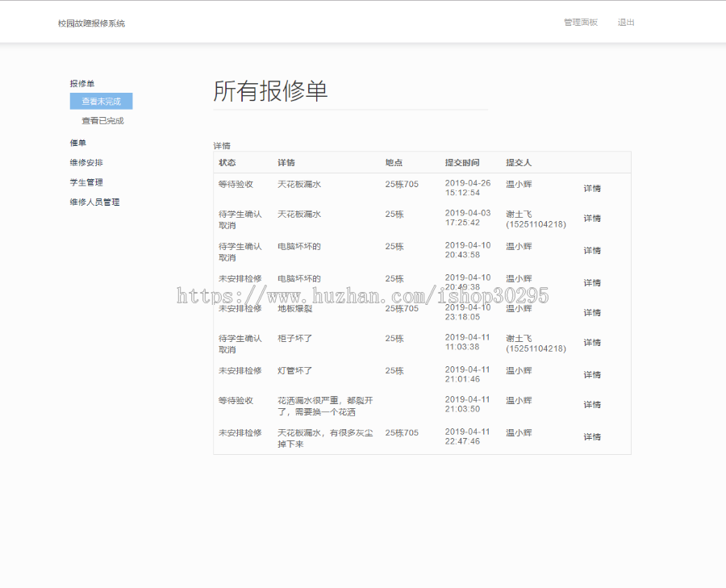Click the 等待验收 status in 2019-04-26 row
This screenshot has width=726, height=588.
coord(236,184)
